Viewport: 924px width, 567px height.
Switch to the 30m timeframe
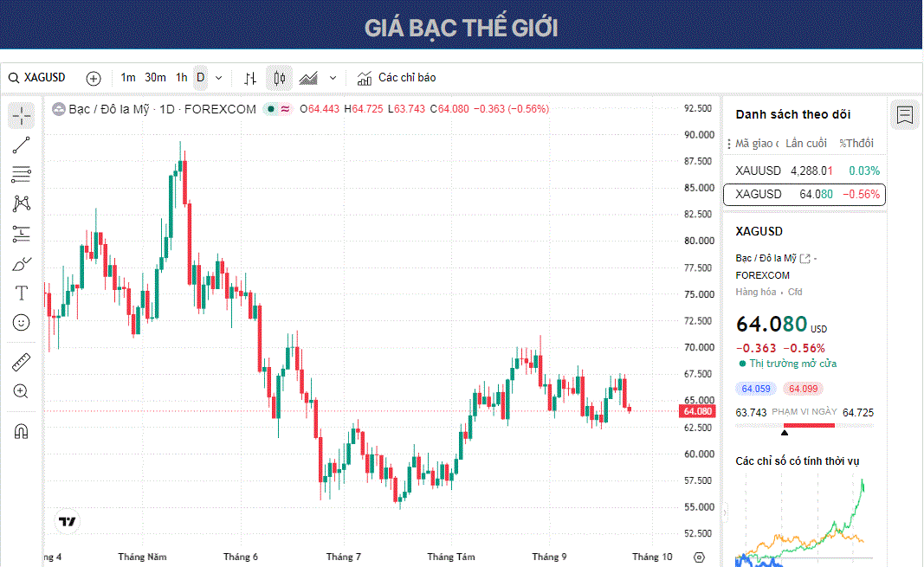point(155,78)
